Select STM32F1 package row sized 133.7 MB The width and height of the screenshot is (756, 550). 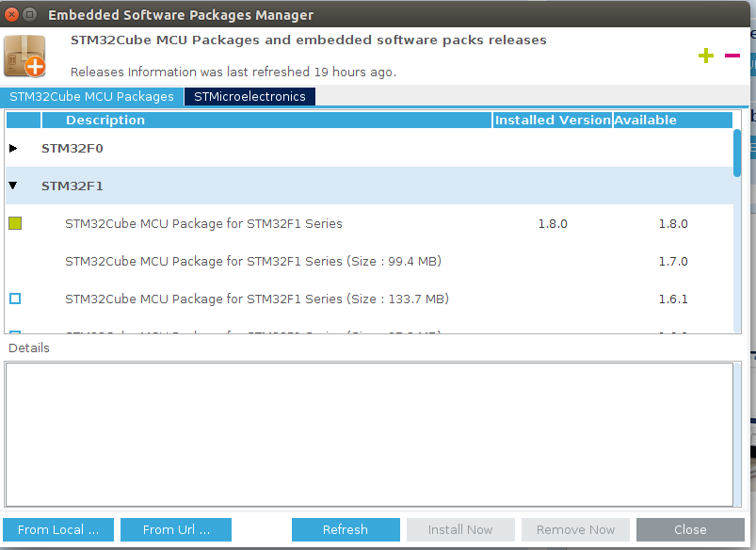tap(369, 299)
